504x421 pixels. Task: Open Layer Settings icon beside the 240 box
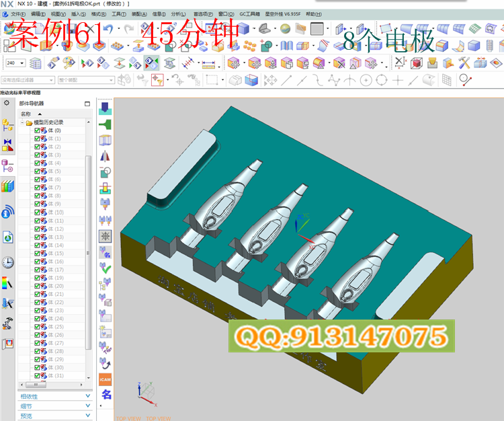click(x=36, y=63)
